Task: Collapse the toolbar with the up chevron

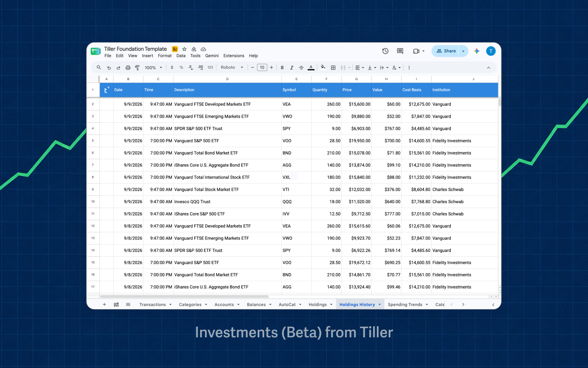Action: pos(488,67)
